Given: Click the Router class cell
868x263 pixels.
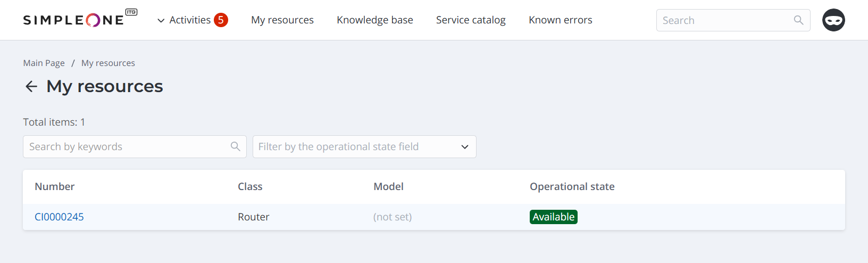Looking at the screenshot, I should pos(253,217).
